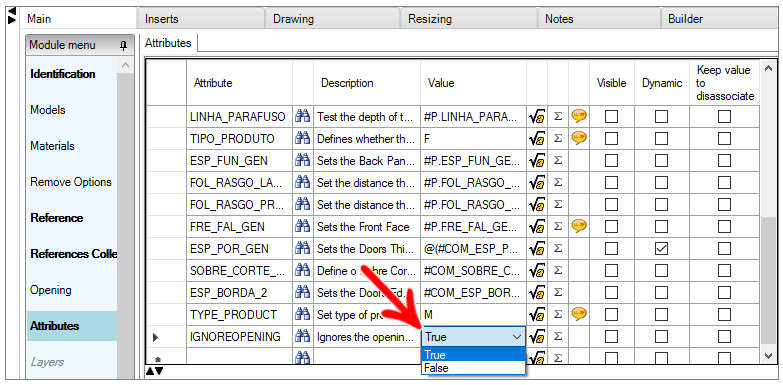This screenshot has width=783, height=385.
Task: Click the TYPE_PRODUCT value field
Action: pos(473,315)
